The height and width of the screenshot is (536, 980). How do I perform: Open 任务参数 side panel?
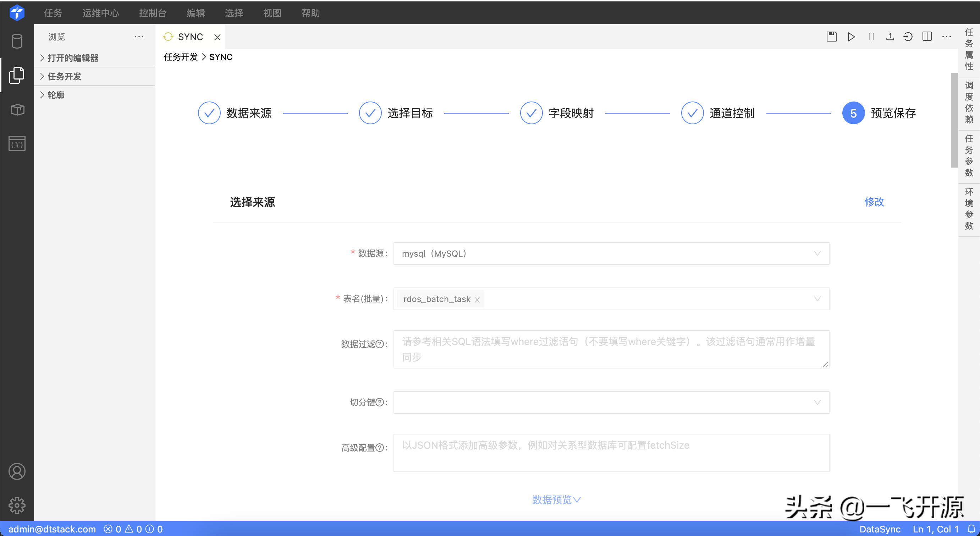(x=969, y=156)
